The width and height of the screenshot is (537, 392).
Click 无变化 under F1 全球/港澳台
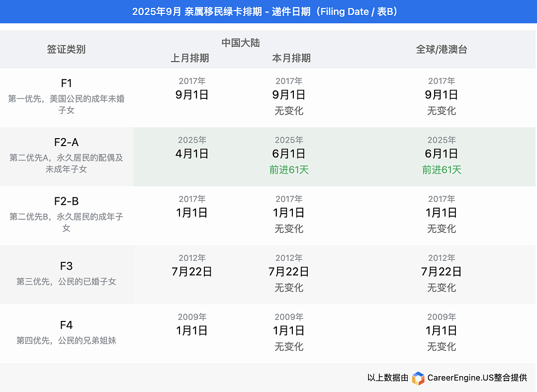coord(442,111)
